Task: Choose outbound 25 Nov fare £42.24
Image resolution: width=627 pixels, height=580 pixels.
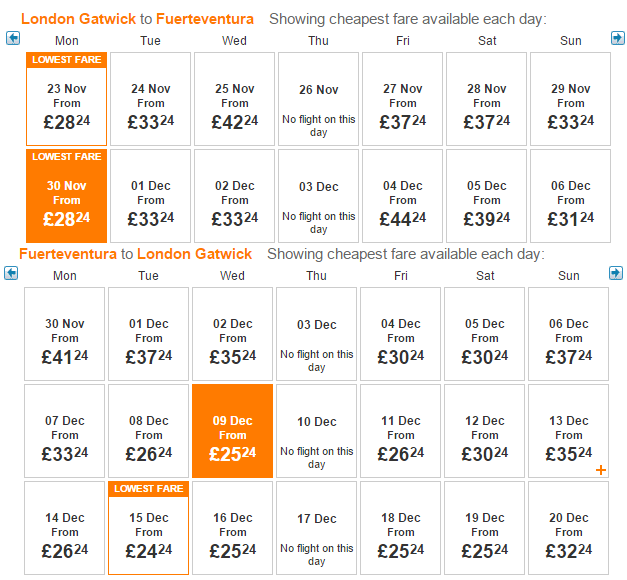Action: 234,99
